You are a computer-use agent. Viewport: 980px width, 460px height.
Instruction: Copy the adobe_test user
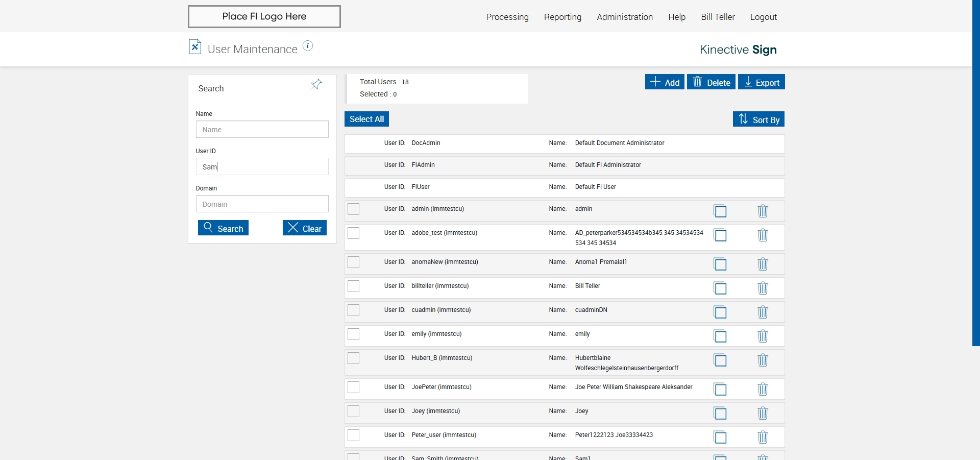click(x=720, y=235)
